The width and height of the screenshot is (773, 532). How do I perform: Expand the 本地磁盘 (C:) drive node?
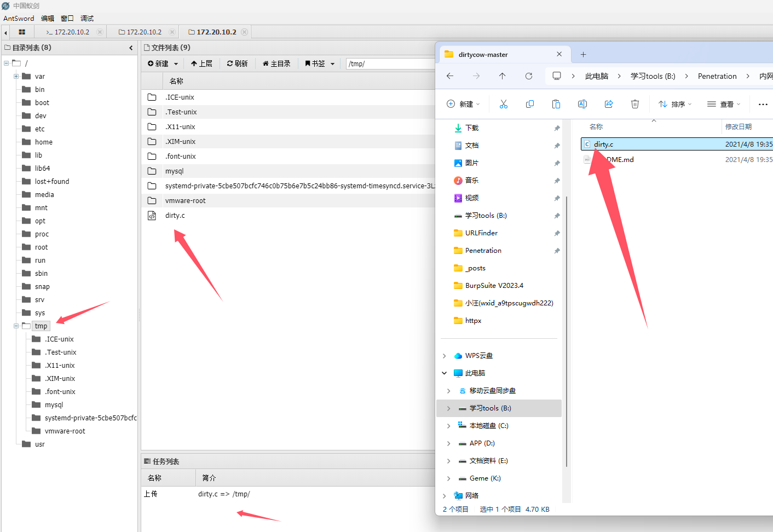point(448,426)
